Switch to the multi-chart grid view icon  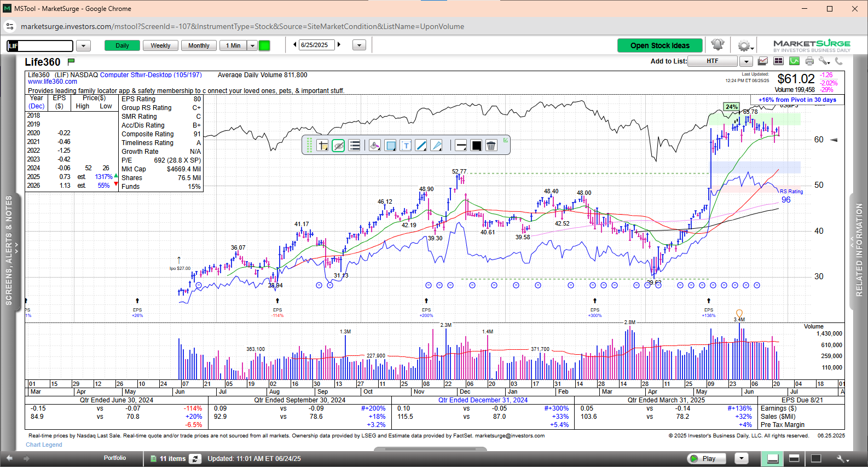tap(778, 61)
